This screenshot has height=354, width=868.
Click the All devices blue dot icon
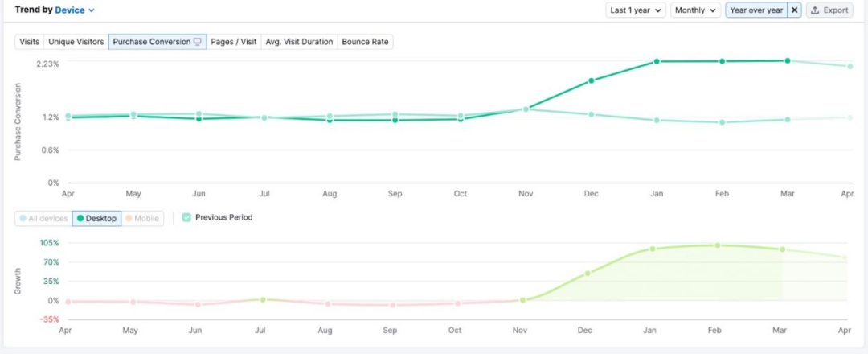point(23,218)
